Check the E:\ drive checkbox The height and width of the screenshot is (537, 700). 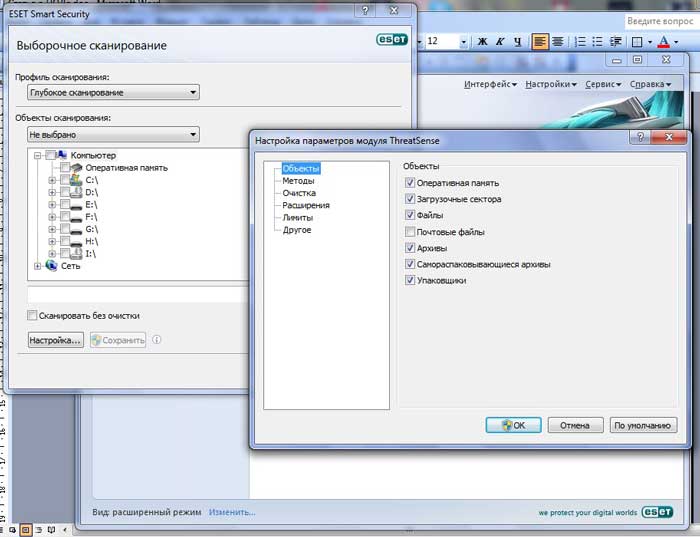(x=65, y=204)
